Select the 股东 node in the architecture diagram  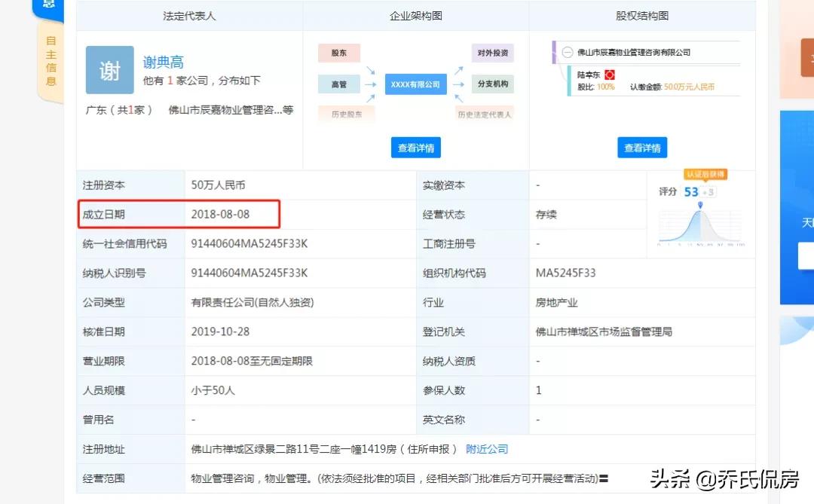point(339,53)
